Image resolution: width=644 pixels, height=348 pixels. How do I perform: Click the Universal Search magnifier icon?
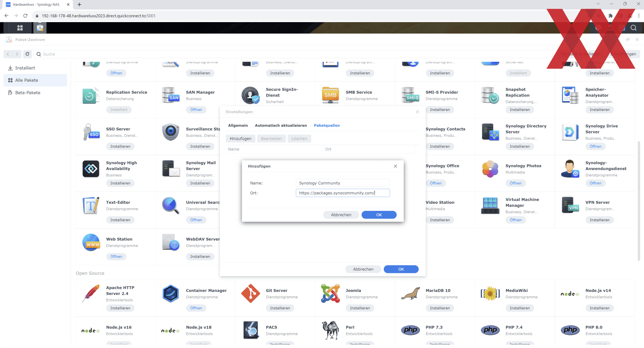171,206
